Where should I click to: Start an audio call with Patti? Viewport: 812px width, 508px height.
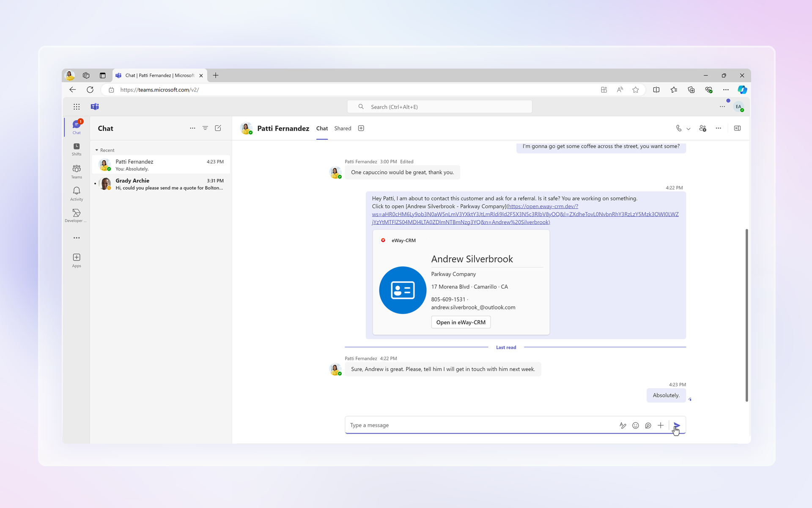(x=678, y=128)
